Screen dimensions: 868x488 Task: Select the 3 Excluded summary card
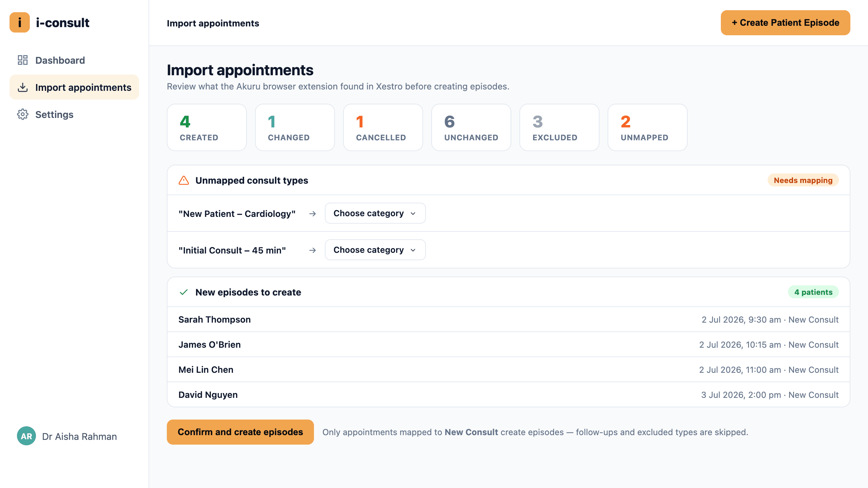click(x=559, y=127)
